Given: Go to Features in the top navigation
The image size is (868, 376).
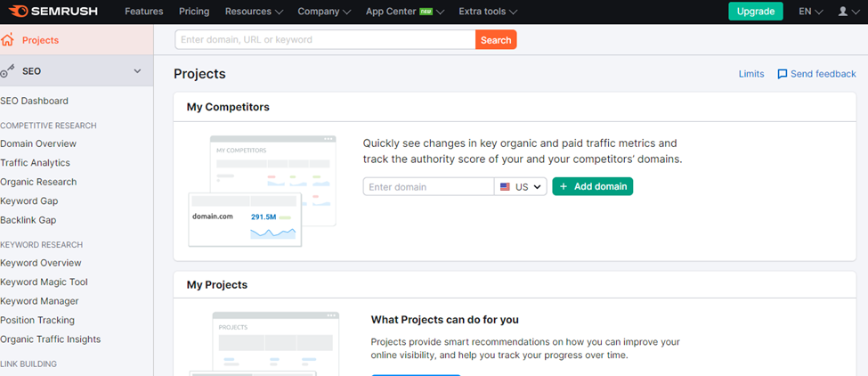Looking at the screenshot, I should 144,11.
